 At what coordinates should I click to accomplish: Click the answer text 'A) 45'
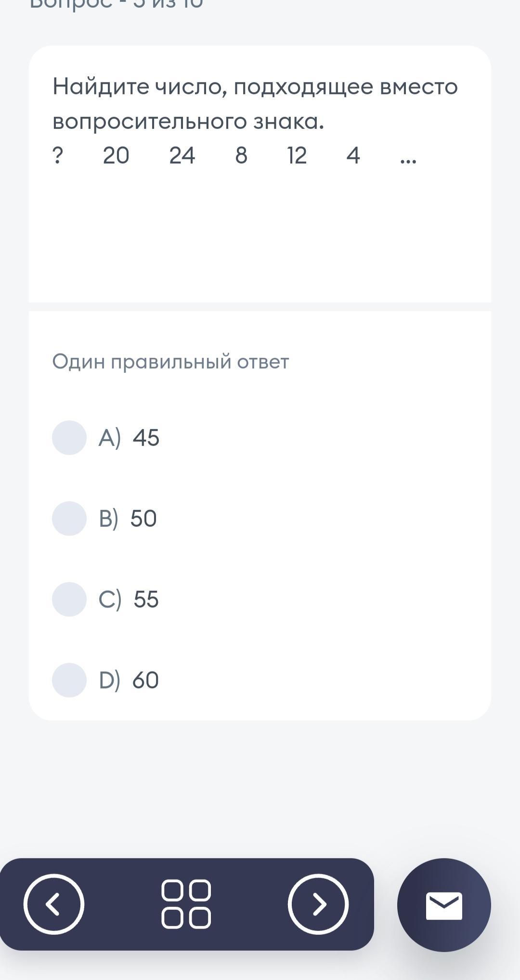(129, 438)
